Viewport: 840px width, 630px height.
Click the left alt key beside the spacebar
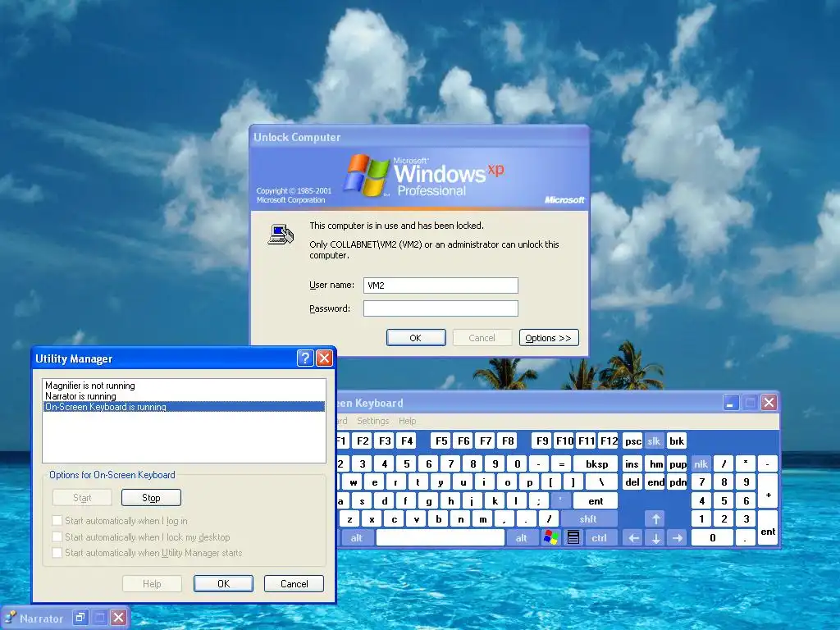(357, 537)
